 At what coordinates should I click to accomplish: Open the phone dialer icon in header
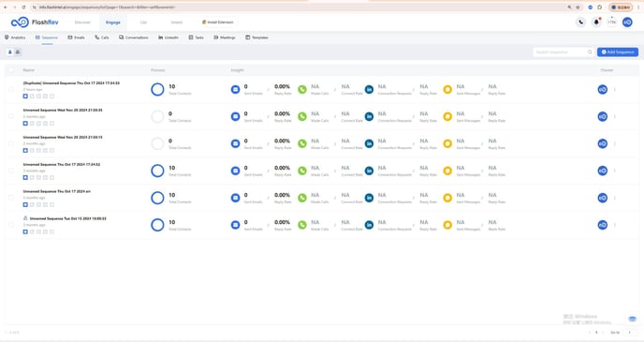(x=580, y=22)
